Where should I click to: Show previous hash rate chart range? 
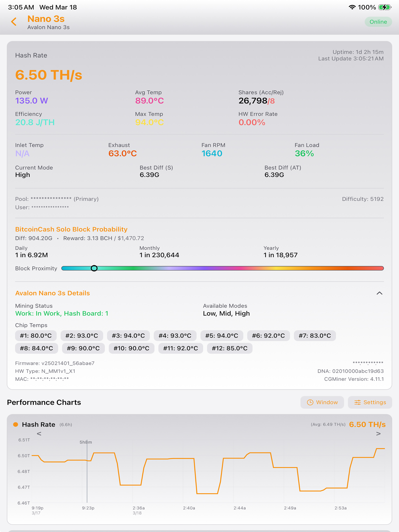(x=39, y=433)
